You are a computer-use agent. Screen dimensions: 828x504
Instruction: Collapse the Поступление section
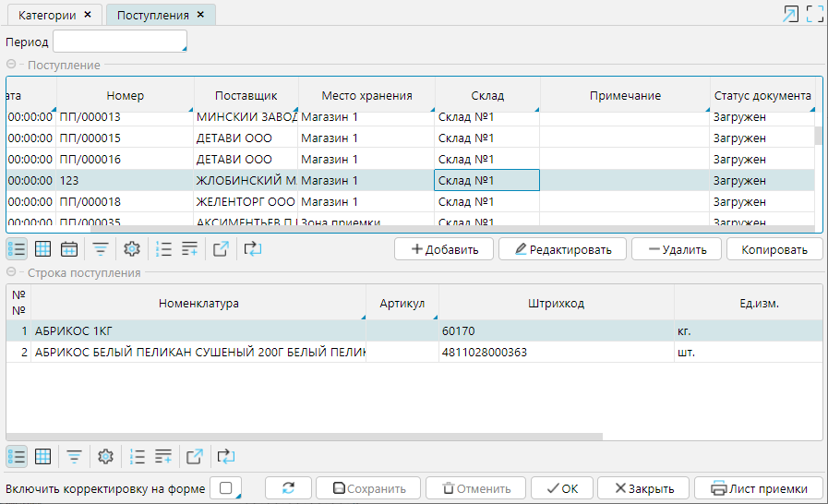(12, 65)
